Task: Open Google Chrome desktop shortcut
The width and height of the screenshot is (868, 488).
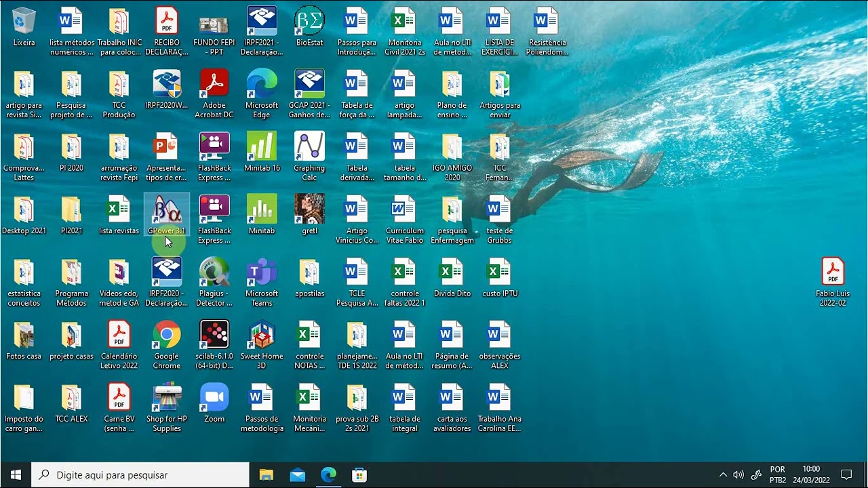Action: [x=167, y=345]
